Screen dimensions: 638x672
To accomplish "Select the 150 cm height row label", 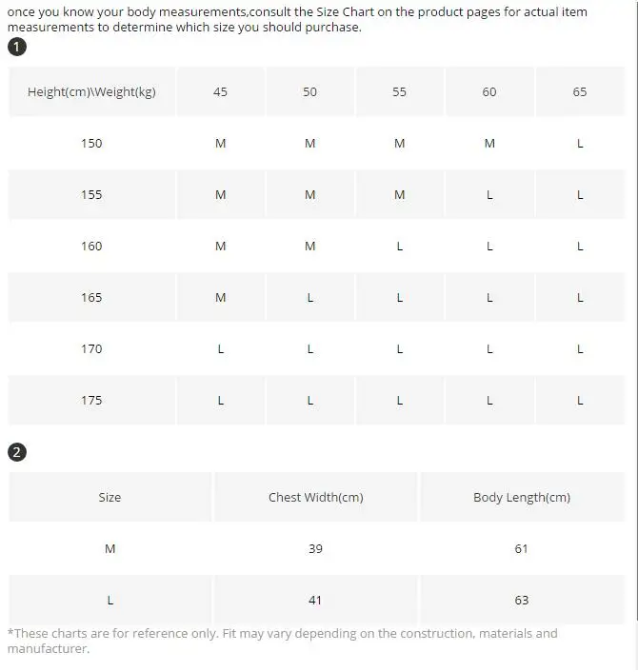I will [91, 143].
